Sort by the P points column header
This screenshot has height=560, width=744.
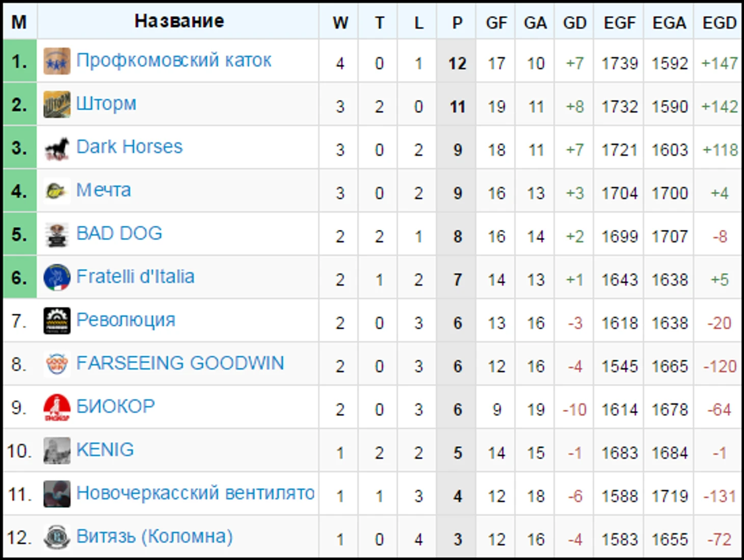[x=457, y=22]
